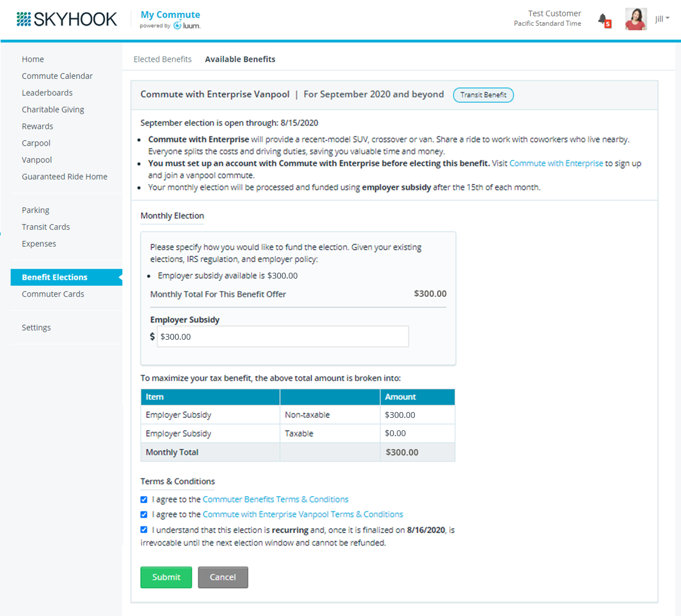The height and width of the screenshot is (616, 681).
Task: Click the Test Customer account name
Action: coord(554,14)
